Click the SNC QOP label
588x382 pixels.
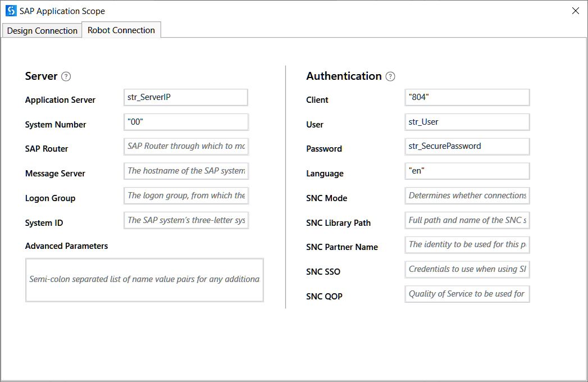pos(325,297)
